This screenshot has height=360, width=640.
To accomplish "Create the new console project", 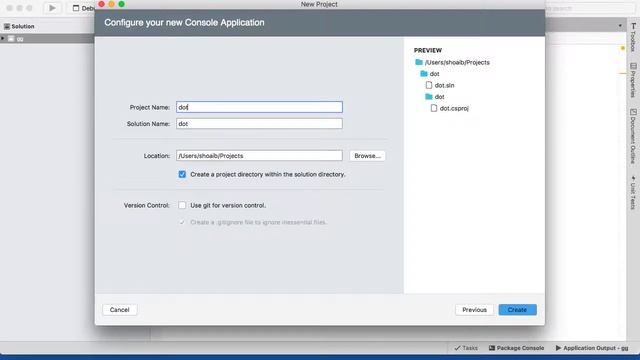I will click(x=517, y=310).
